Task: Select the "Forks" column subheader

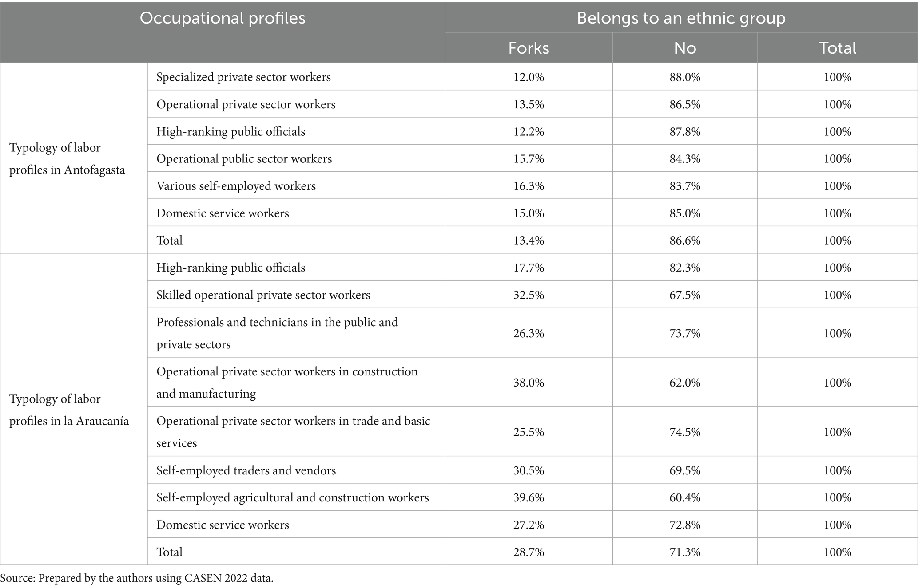Action: point(529,48)
